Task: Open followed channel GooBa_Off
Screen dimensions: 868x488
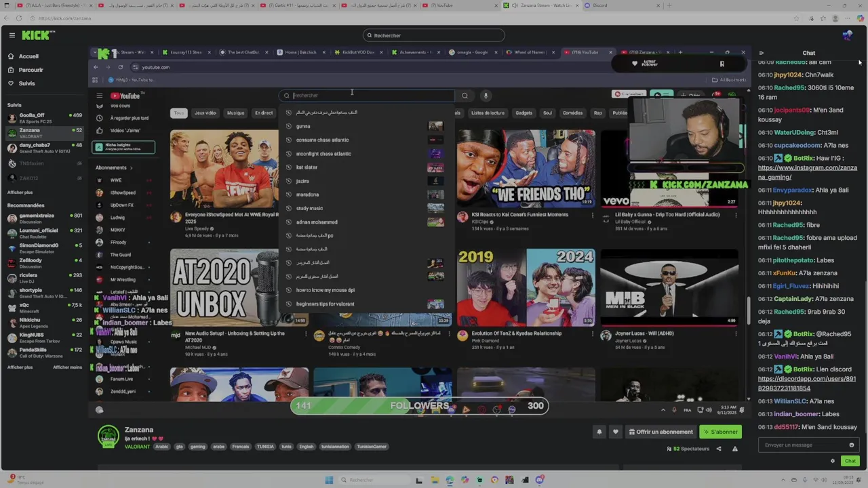Action: coord(44,118)
